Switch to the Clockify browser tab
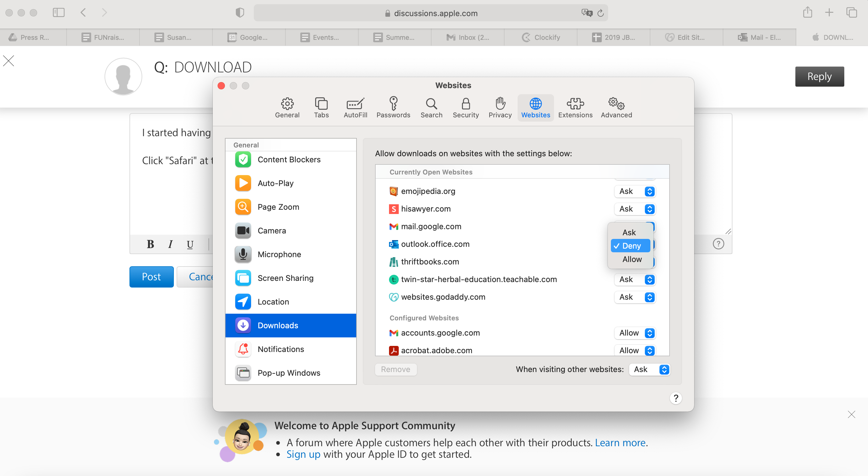Screen dimensions: 868x476 click(540, 37)
